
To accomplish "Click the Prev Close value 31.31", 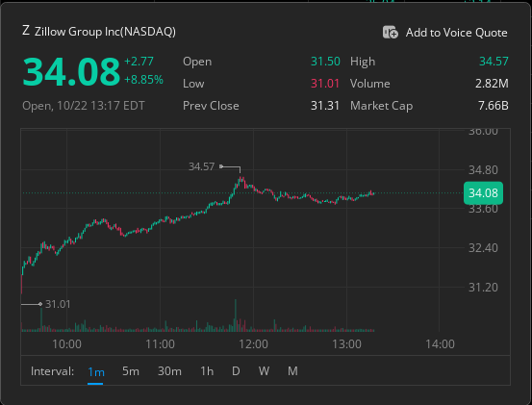I will point(325,106).
